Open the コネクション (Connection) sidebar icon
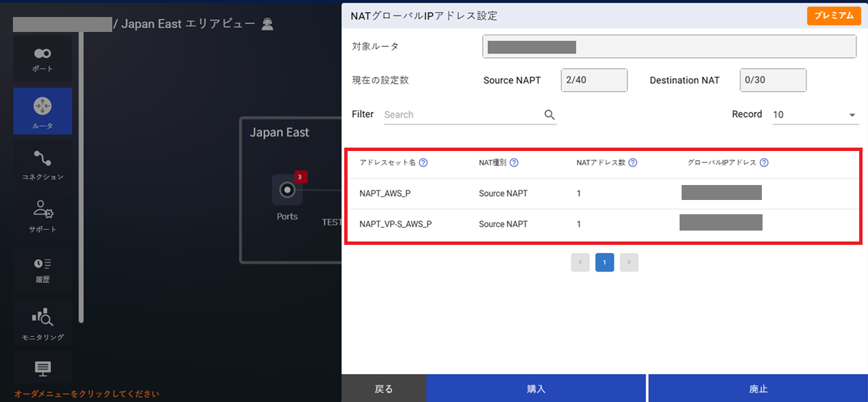The width and height of the screenshot is (868, 402). [42, 164]
